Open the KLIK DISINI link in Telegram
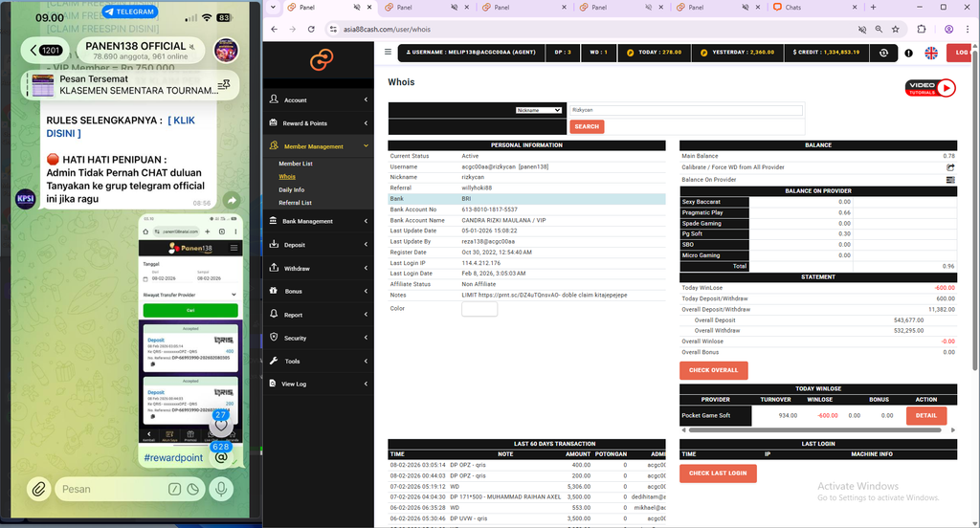Image resolution: width=980 pixels, height=528 pixels. pos(120,127)
